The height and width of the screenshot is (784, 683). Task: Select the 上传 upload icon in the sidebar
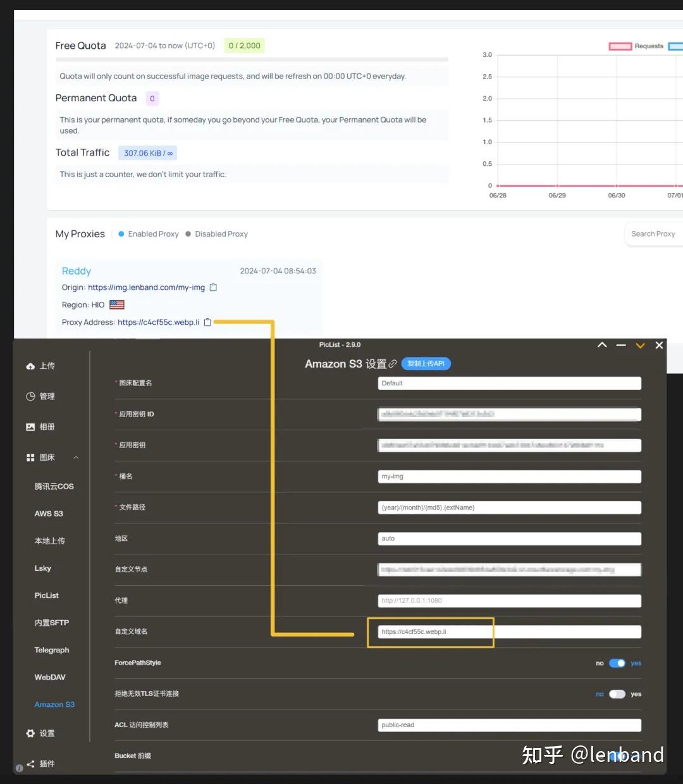tap(30, 366)
